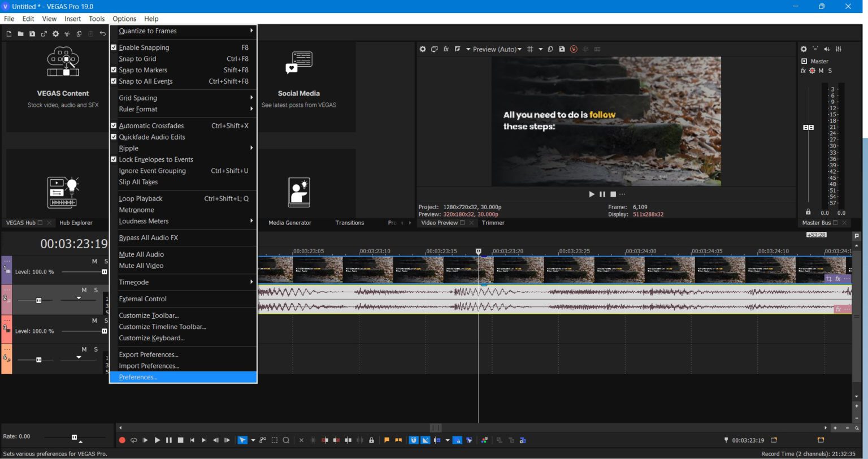Expand the Ruler Format submenu
The image size is (868, 459).
pyautogui.click(x=184, y=109)
